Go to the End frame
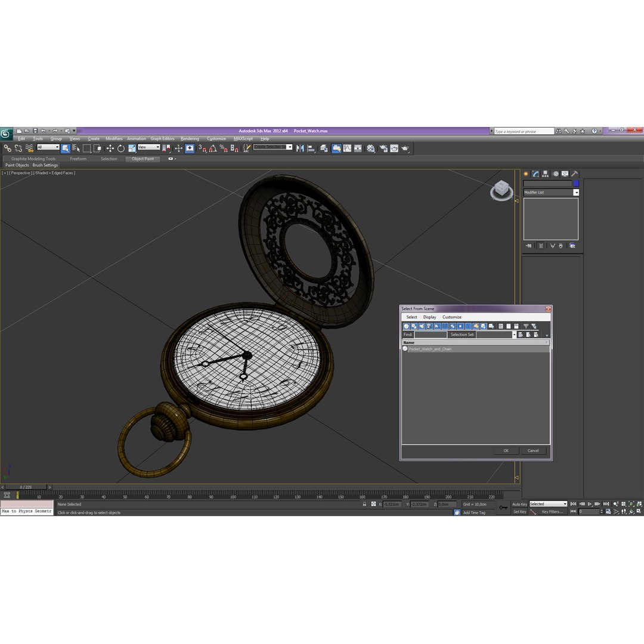The image size is (644, 644). (606, 504)
